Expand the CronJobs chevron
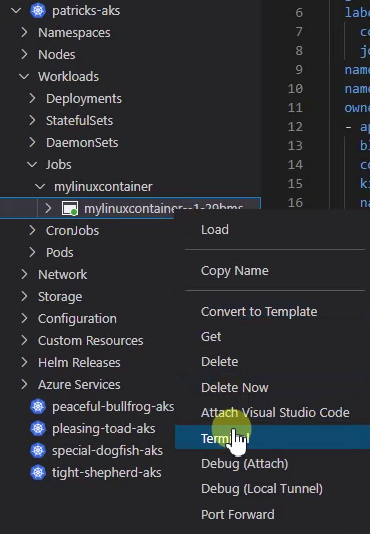Screen dimensions: 370x534 (32, 231)
